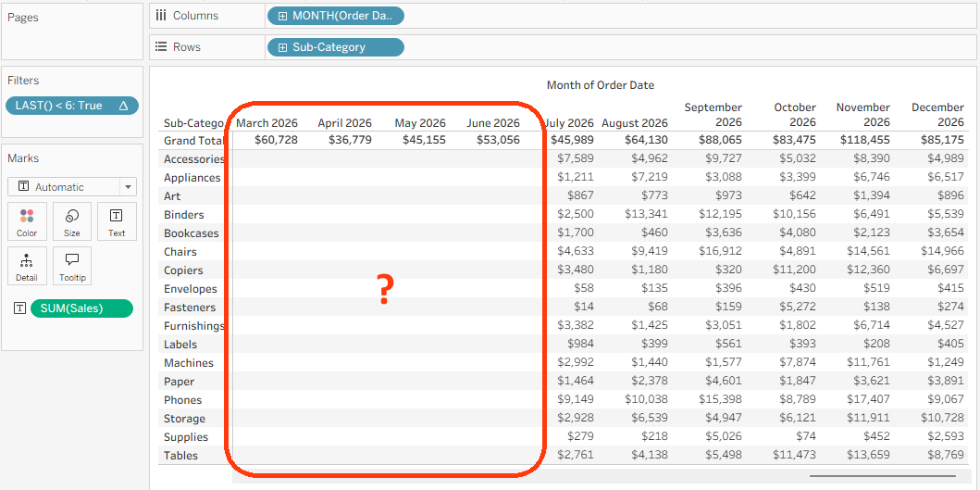
Task: Click the $13,341 Binders August value
Action: point(647,215)
